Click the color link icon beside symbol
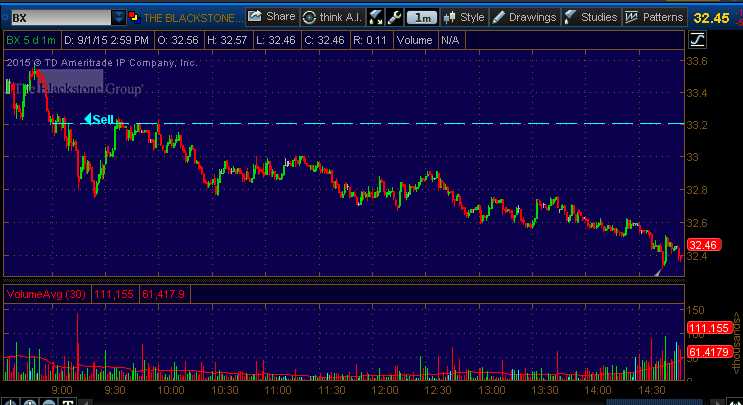 [x=135, y=17]
